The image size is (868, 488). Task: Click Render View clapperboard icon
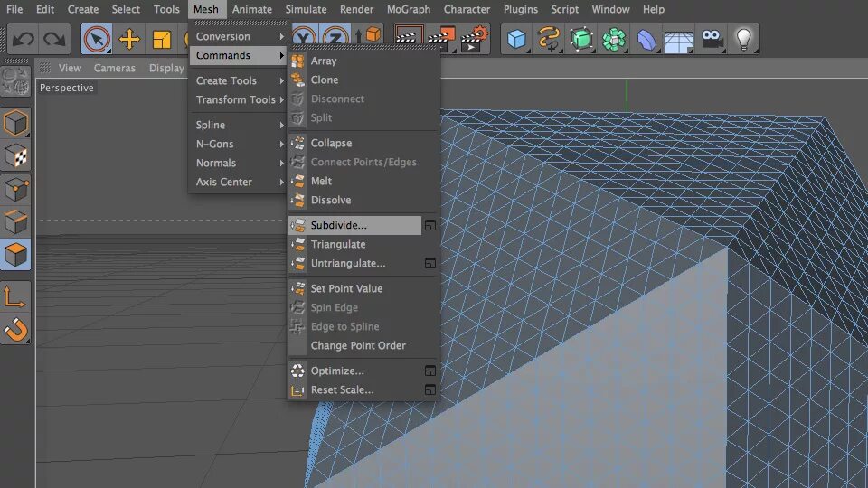[409, 39]
